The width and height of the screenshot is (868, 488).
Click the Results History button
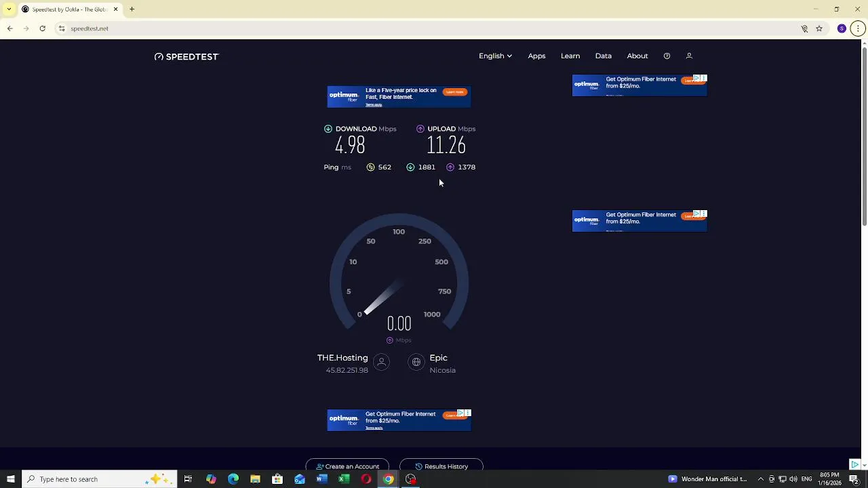(x=441, y=466)
